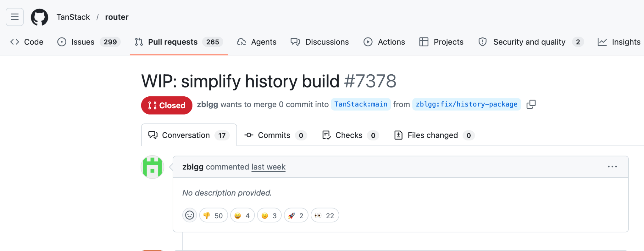Viewport: 644px width, 251px height.
Task: Open the router repository link
Action: (x=117, y=17)
